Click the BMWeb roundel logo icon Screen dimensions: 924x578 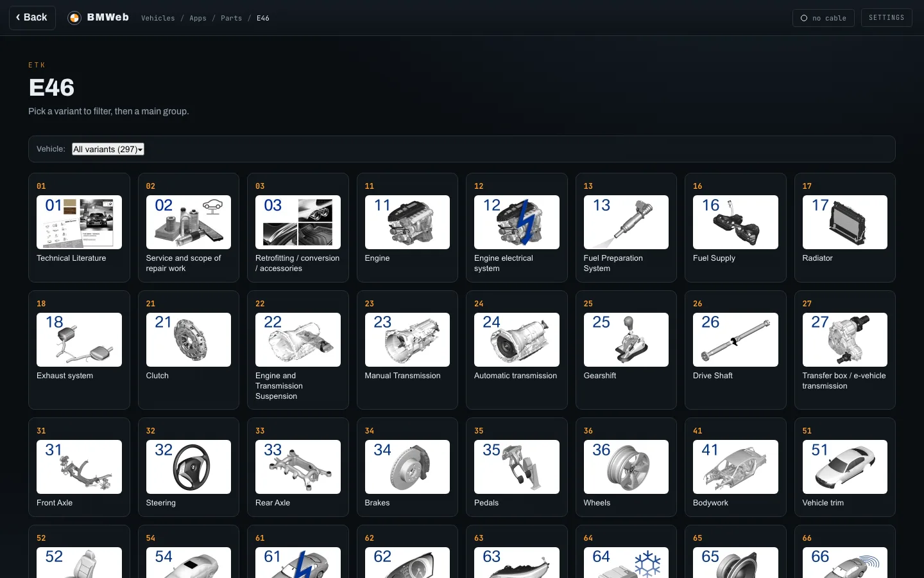coord(74,18)
